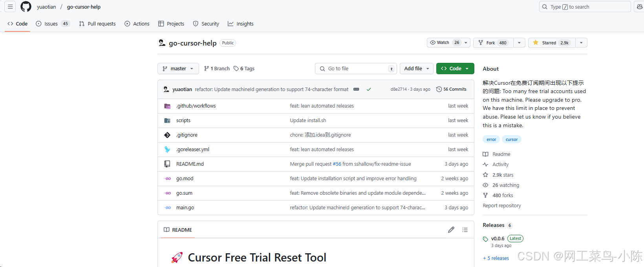The height and width of the screenshot is (267, 644).
Task: Click the scripts folder icon
Action: point(167,121)
